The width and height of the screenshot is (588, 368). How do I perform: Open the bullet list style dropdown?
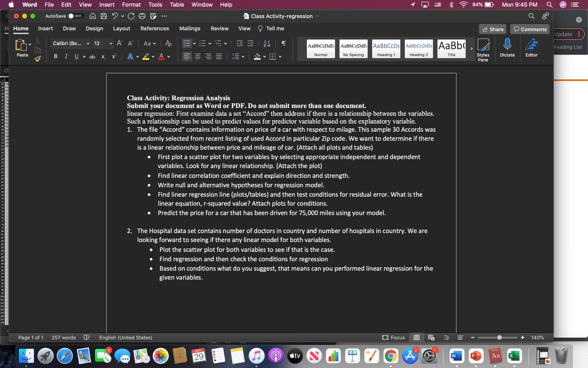pyautogui.click(x=194, y=43)
